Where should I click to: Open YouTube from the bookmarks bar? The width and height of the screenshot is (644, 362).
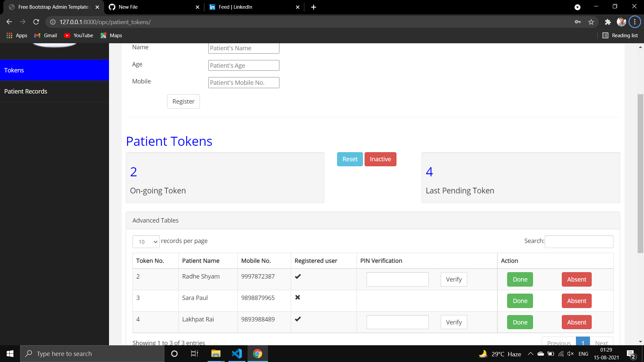point(78,35)
